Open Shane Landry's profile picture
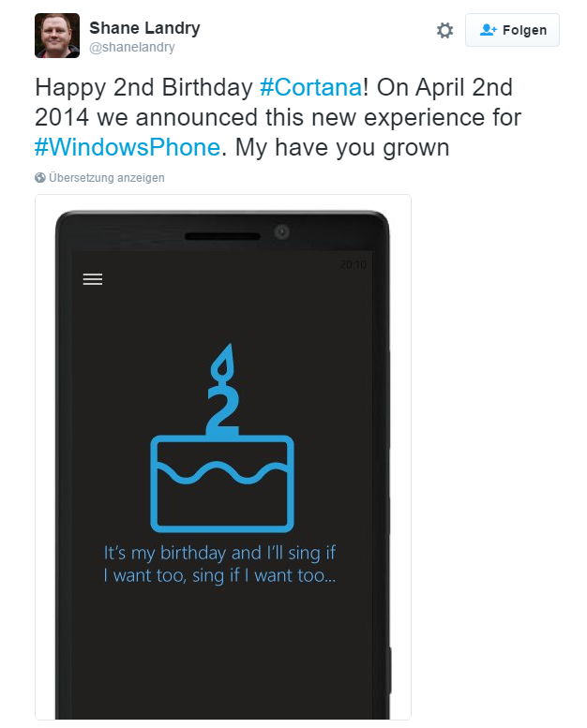This screenshot has height=728, width=587. [x=57, y=36]
